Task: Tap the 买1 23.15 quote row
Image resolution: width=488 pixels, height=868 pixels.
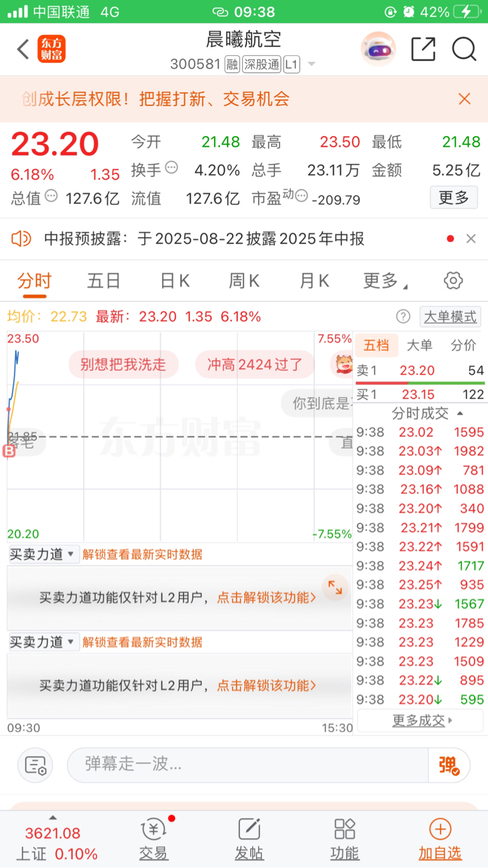Action: (x=420, y=395)
